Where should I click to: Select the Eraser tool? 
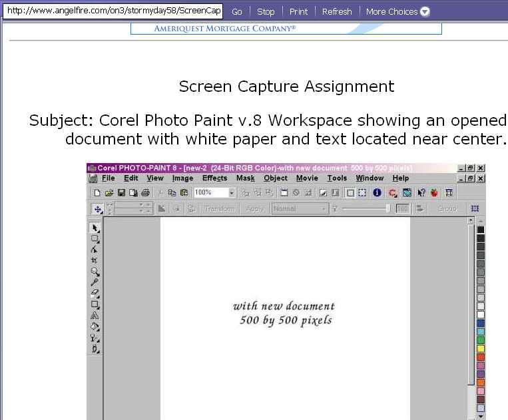[x=95, y=293]
